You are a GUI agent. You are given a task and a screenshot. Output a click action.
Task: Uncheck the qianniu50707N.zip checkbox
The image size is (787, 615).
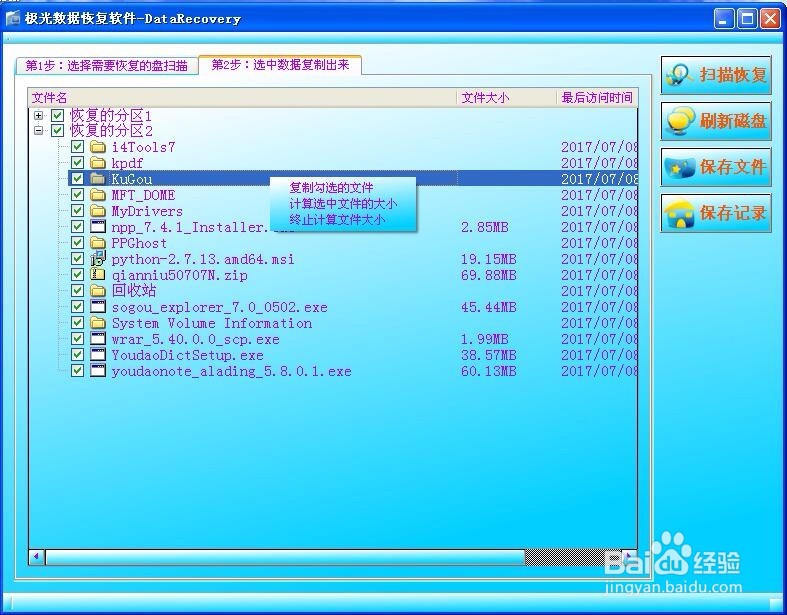pyautogui.click(x=77, y=275)
